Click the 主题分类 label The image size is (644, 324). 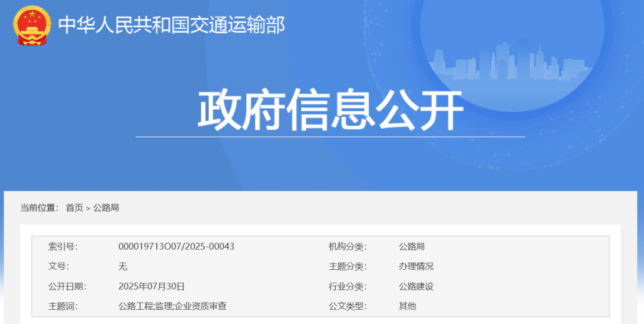point(348,266)
